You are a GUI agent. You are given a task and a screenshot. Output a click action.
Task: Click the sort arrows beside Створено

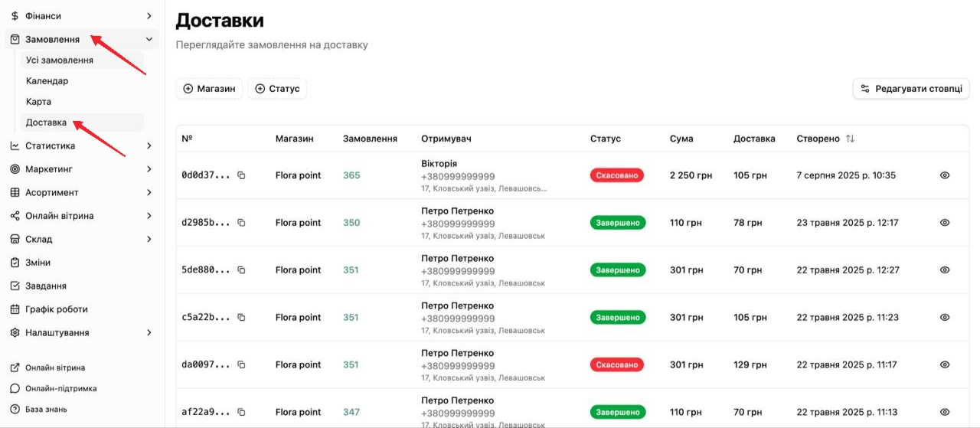tap(850, 139)
